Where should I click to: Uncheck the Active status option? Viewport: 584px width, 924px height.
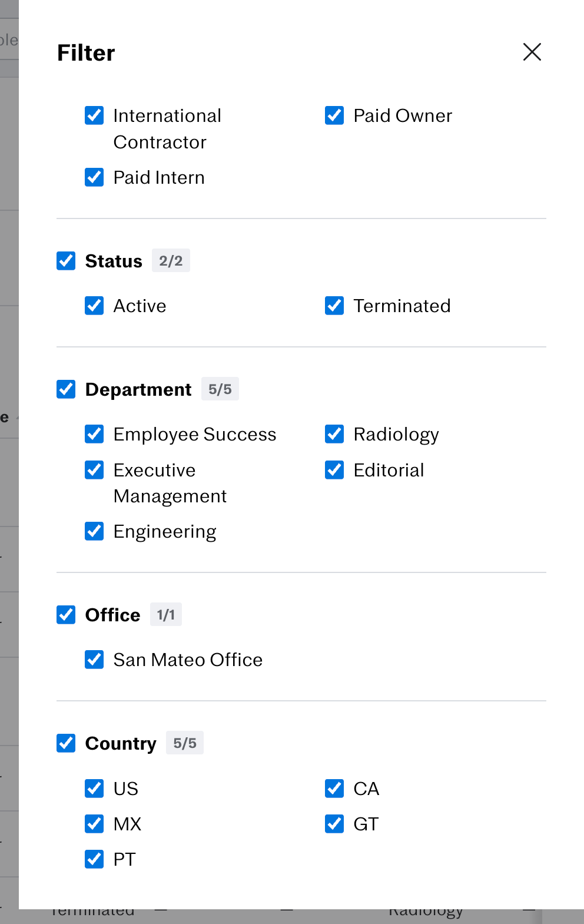coord(94,306)
